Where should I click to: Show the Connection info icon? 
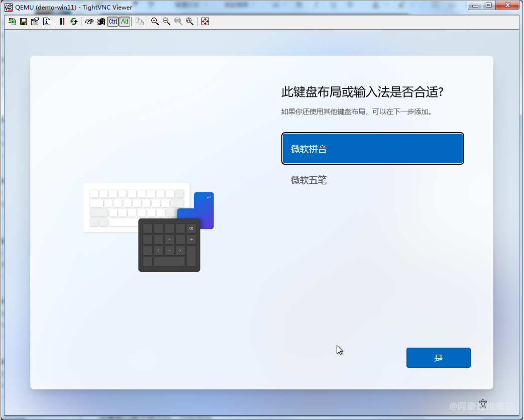[x=47, y=22]
